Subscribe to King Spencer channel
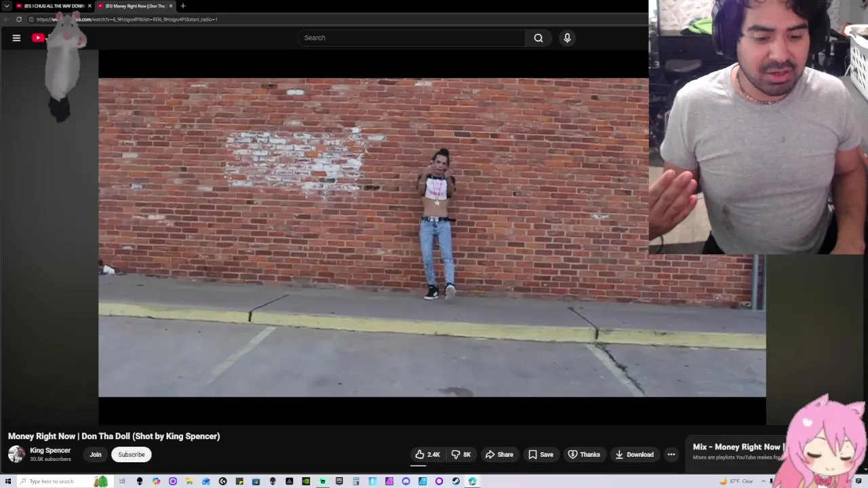The width and height of the screenshot is (868, 488). pyautogui.click(x=132, y=455)
